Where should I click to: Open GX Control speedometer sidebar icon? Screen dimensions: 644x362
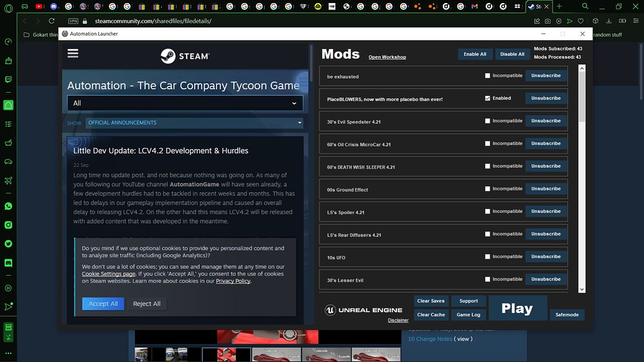tap(8, 42)
